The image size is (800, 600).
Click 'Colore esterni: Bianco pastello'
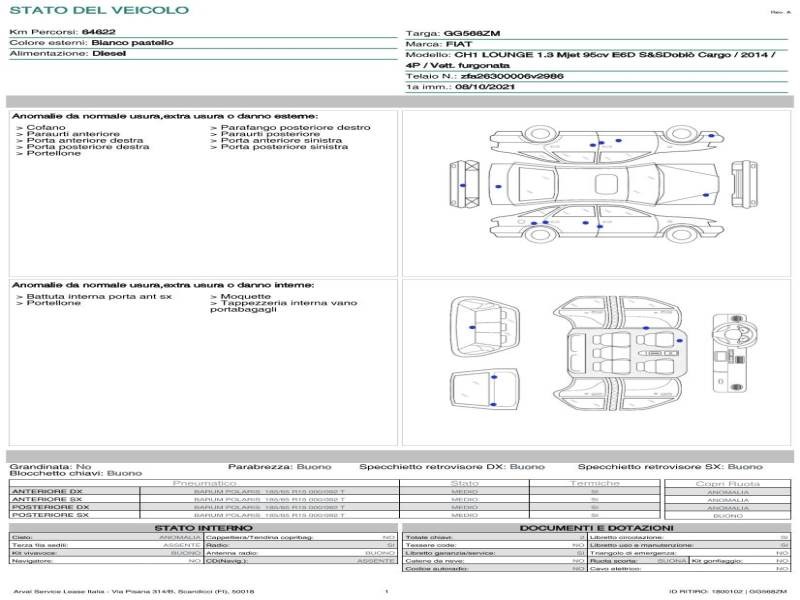tap(91, 43)
